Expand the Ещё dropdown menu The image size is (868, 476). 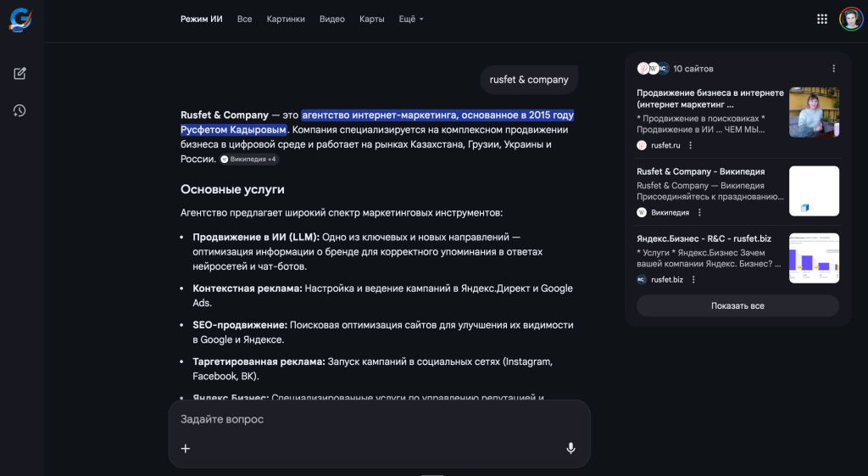411,19
